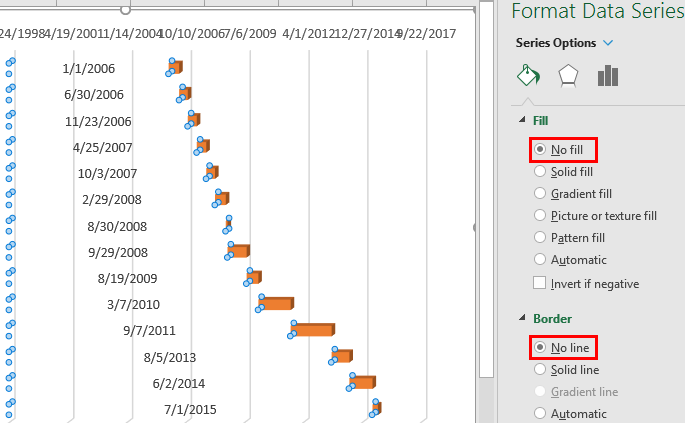Click the 7/1/2015 axis label
The width and height of the screenshot is (685, 423).
pos(190,409)
